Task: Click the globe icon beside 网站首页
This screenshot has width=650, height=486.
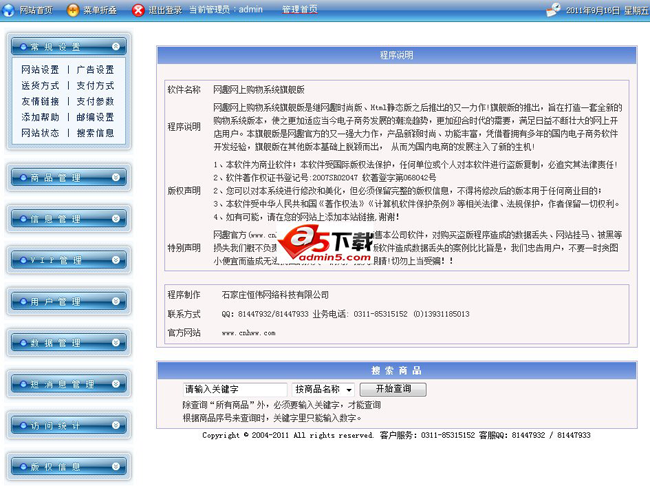Action: [8, 10]
